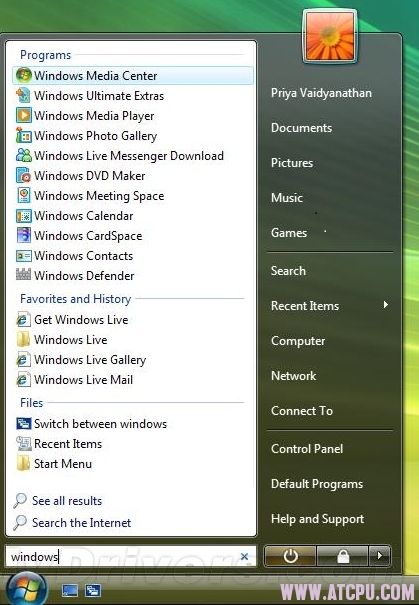Open the Windows Media Center icon
This screenshot has height=605, width=419.
coord(24,75)
